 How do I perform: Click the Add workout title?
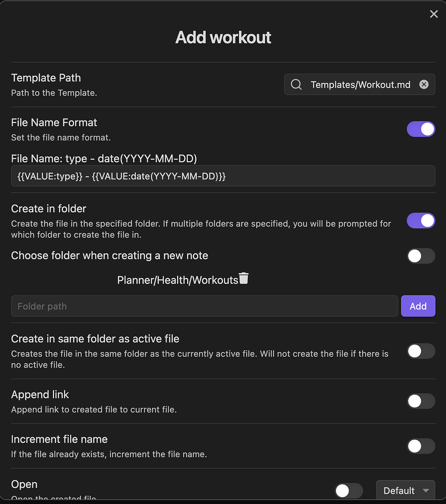(x=222, y=37)
